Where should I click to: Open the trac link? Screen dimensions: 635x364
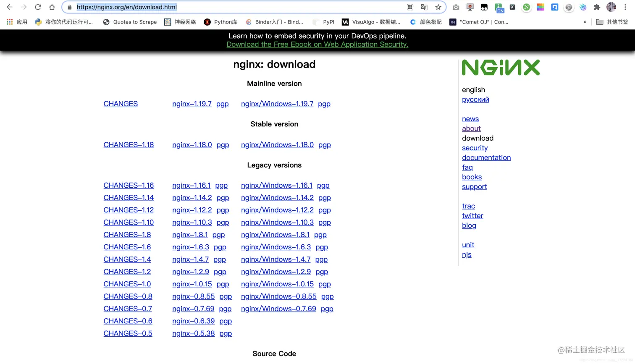point(468,206)
